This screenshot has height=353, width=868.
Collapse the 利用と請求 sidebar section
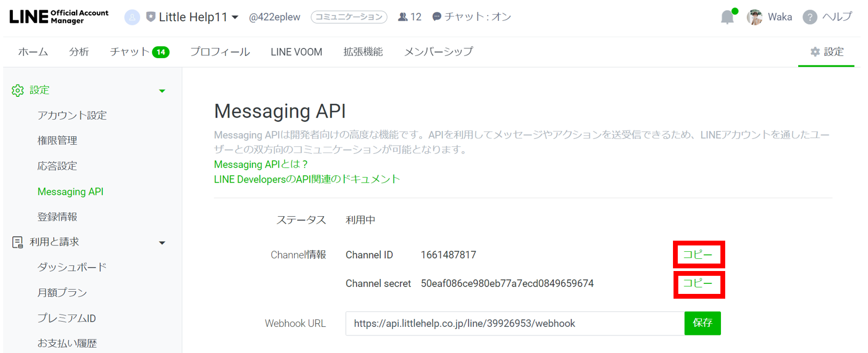point(162,243)
